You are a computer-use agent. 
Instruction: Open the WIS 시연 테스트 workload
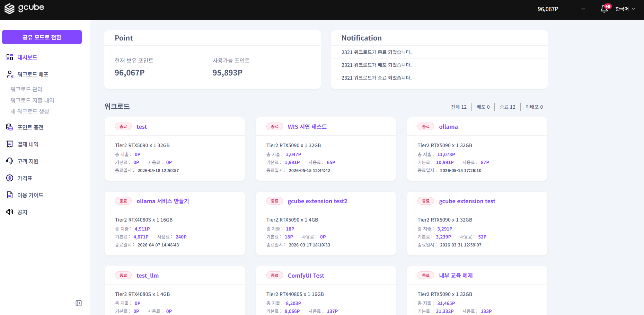click(307, 127)
